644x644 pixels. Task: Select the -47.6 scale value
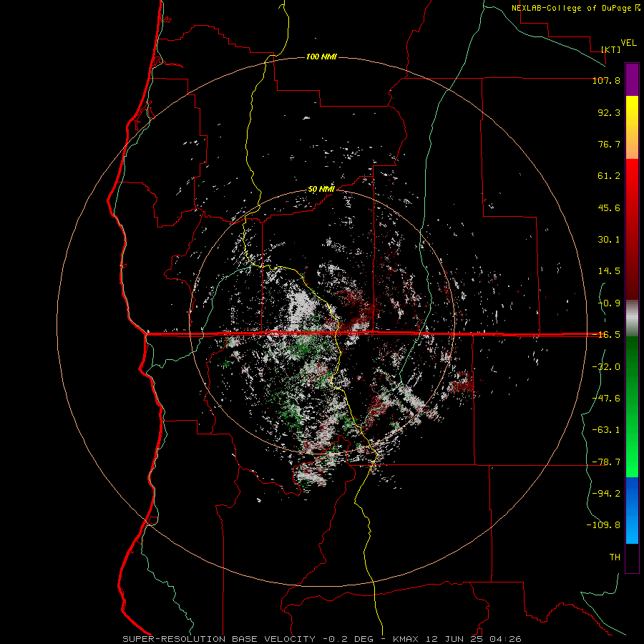click(x=606, y=399)
